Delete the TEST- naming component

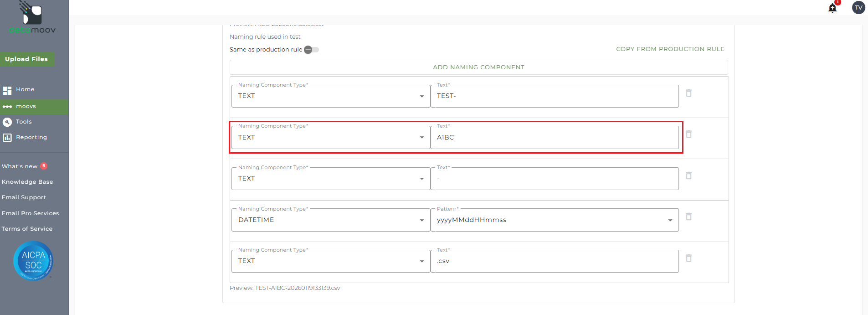(x=689, y=93)
